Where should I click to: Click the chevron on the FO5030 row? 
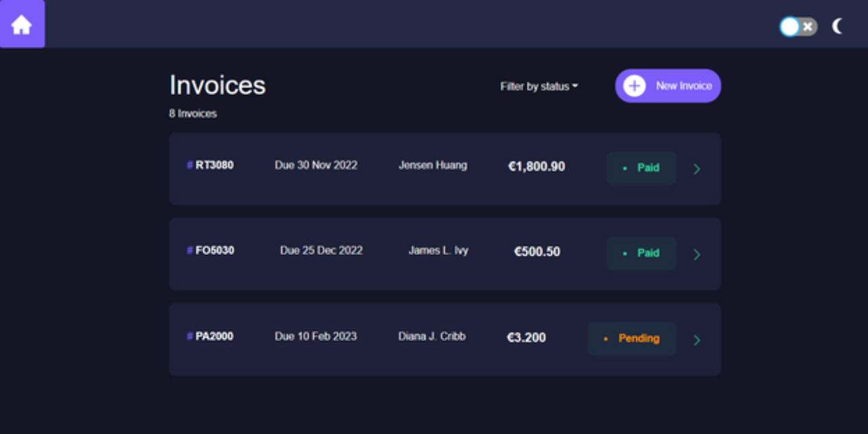[x=697, y=254]
